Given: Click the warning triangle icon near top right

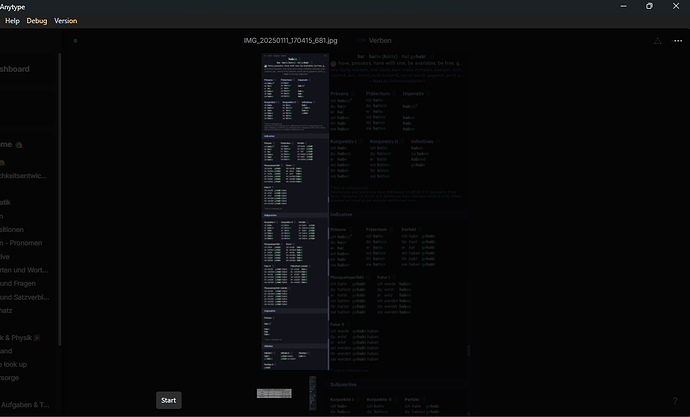Looking at the screenshot, I should point(657,41).
